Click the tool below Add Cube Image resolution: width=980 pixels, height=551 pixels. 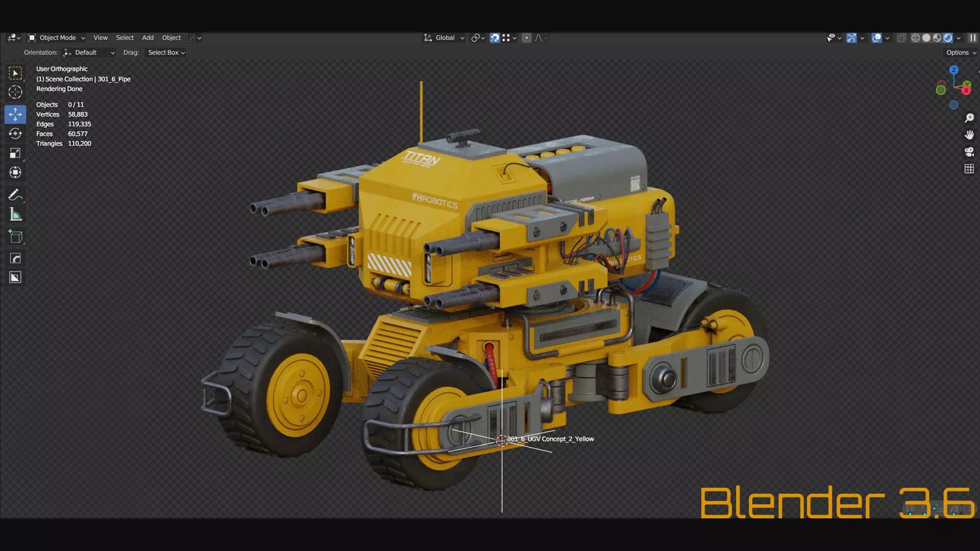(15, 258)
